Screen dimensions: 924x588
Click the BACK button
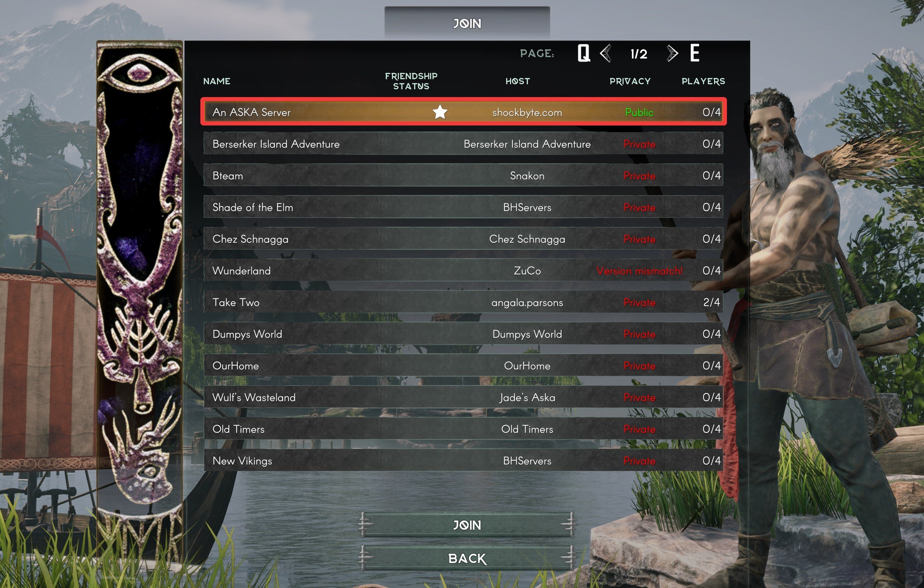coord(466,558)
